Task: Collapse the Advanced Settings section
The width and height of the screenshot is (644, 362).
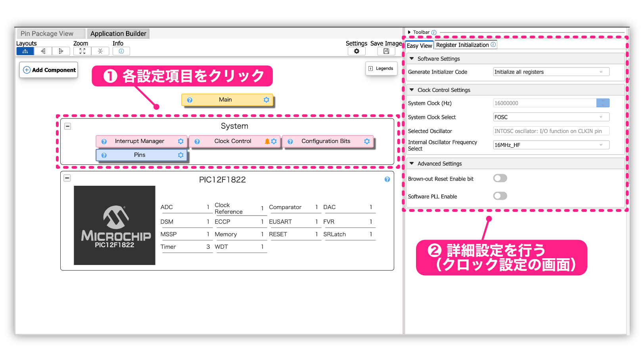Action: click(412, 163)
